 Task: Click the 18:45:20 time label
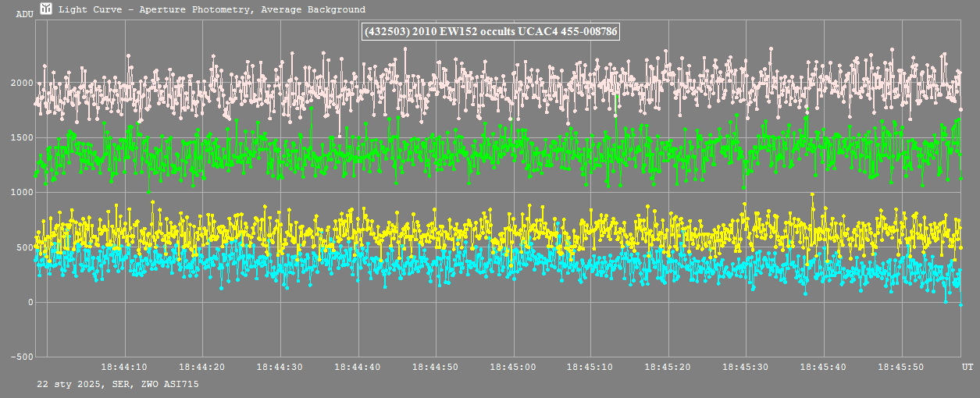(x=668, y=366)
